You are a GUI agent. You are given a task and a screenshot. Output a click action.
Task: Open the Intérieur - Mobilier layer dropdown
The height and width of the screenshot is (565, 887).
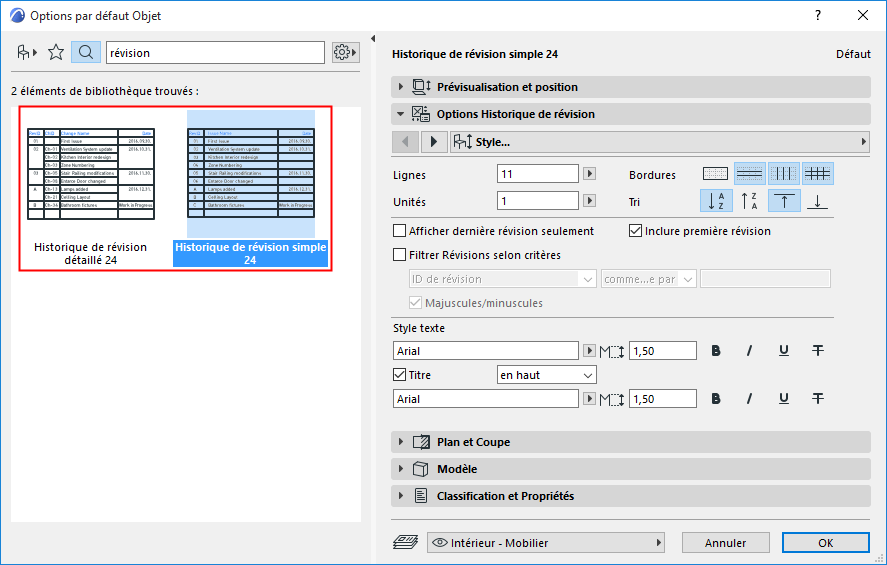pyautogui.click(x=546, y=542)
